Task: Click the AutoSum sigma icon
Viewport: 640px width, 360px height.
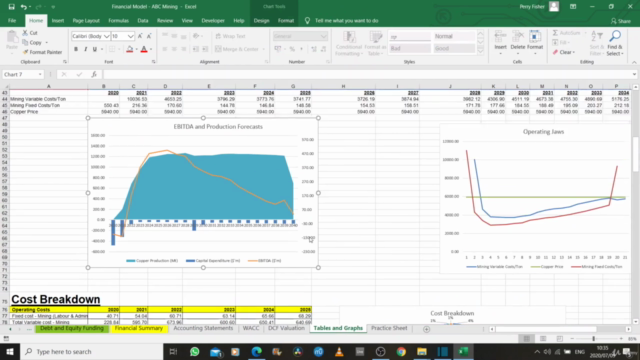Action: tap(556, 33)
